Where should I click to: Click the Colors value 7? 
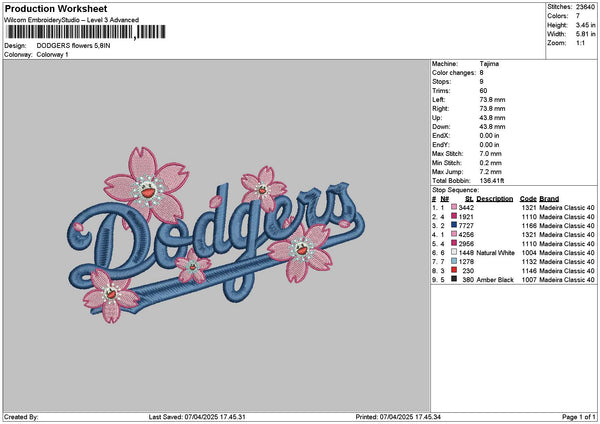pos(578,16)
